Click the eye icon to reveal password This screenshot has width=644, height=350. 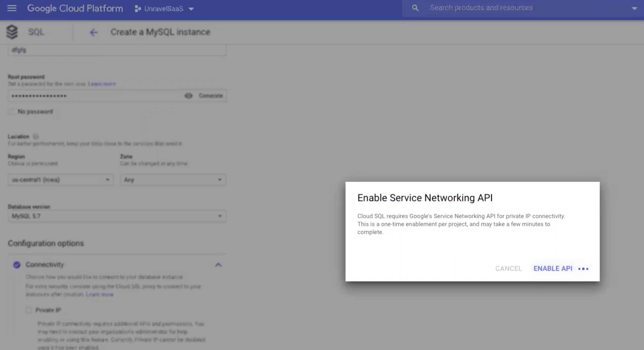coord(188,96)
